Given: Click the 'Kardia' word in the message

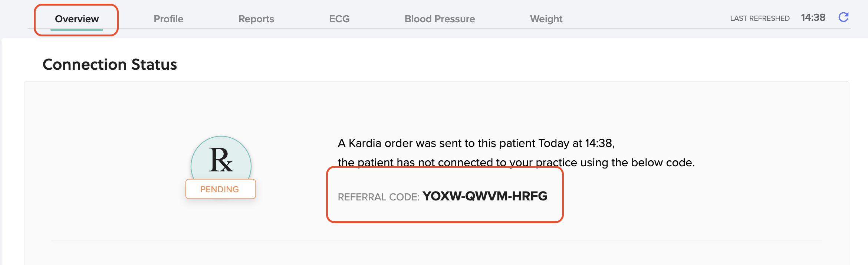Looking at the screenshot, I should coord(365,143).
